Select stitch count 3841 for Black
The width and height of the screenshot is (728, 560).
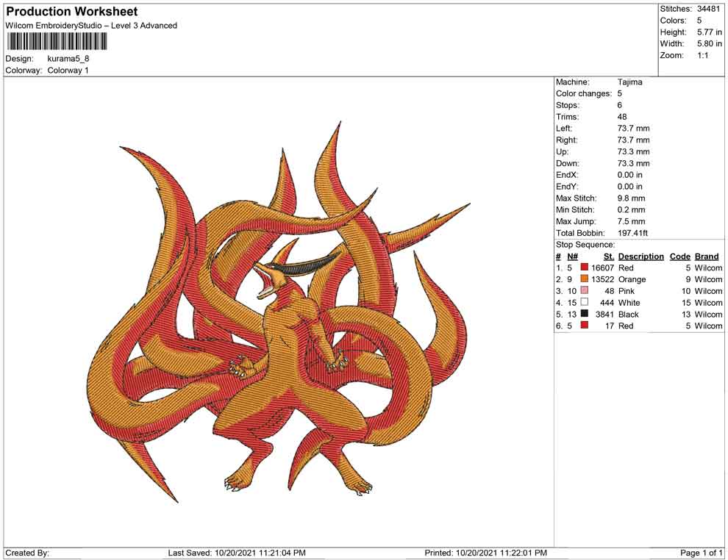pos(605,314)
